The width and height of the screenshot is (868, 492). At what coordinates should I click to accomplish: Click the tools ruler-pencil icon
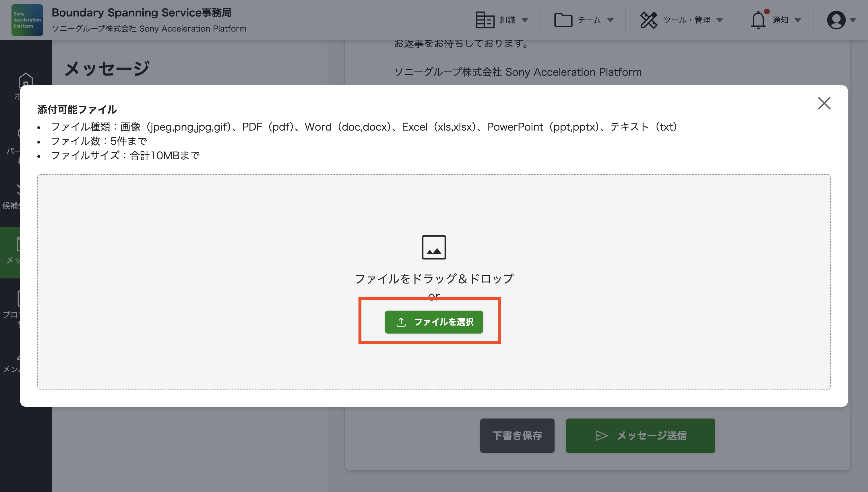tap(648, 20)
